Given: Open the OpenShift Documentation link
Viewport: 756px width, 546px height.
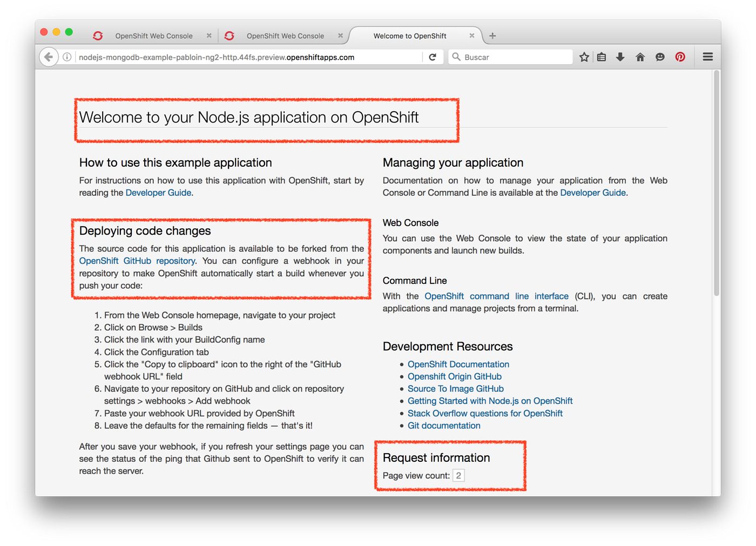Looking at the screenshot, I should click(458, 364).
